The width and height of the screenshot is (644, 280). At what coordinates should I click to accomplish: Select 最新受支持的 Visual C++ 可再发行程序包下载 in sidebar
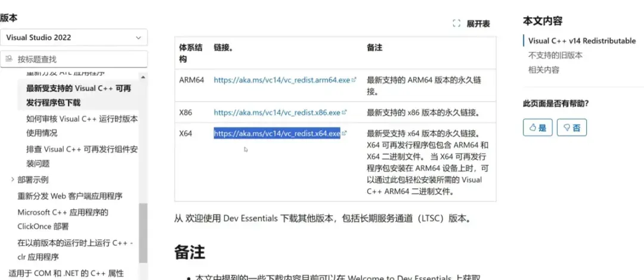pyautogui.click(x=79, y=96)
